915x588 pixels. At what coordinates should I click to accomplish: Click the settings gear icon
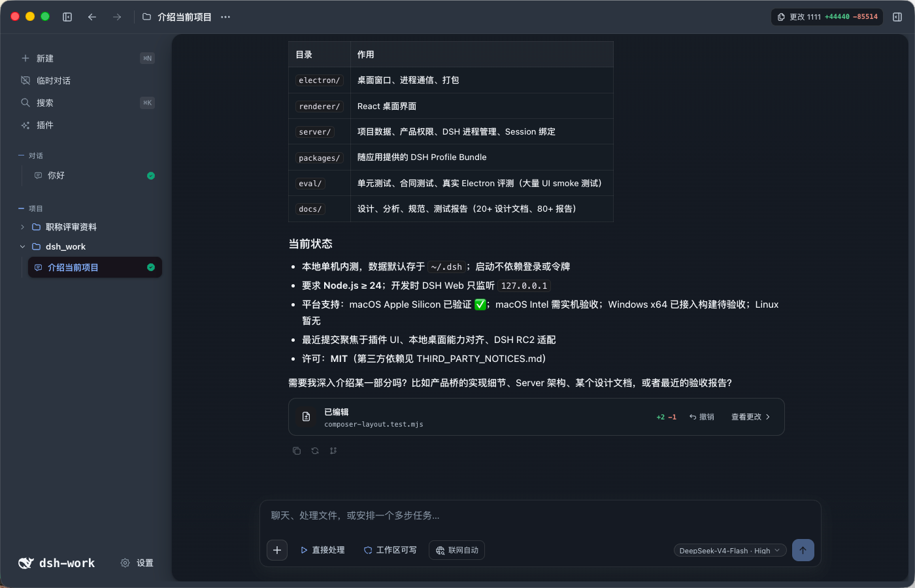pos(125,563)
